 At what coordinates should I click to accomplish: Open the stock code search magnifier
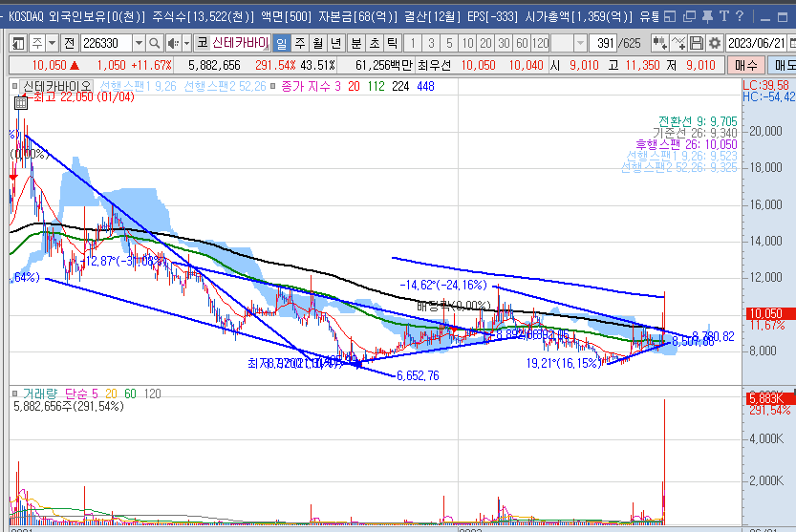(x=154, y=43)
